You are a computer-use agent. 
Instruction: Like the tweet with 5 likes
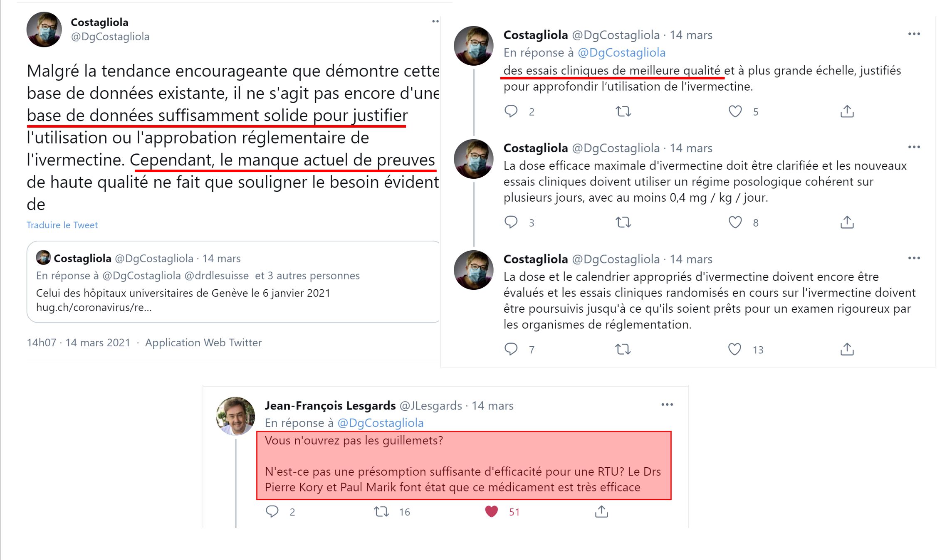coord(735,111)
